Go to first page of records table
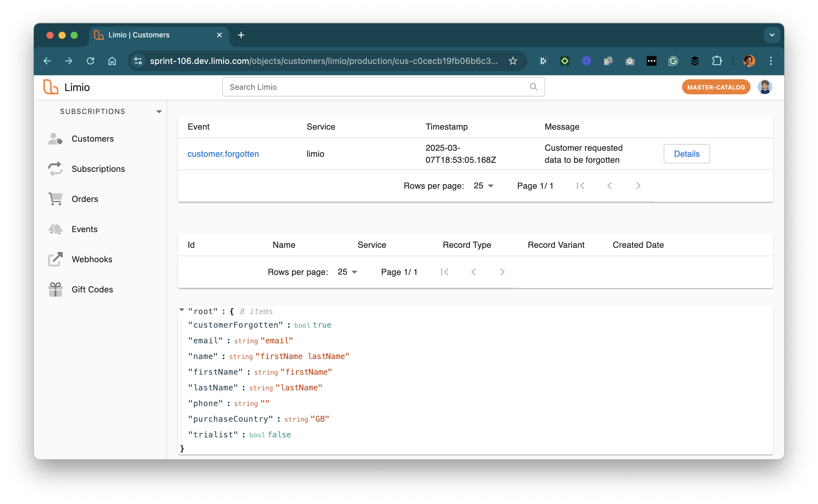 pyautogui.click(x=445, y=272)
